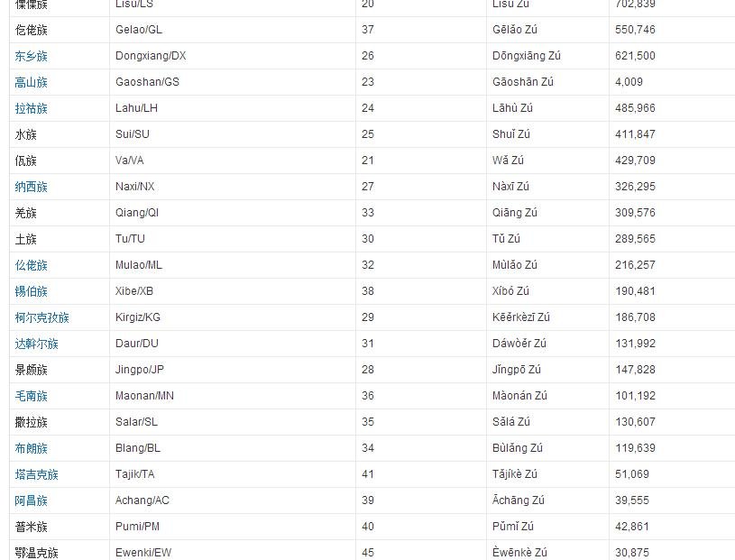Follow the 纳西族 link
The width and height of the screenshot is (735, 560).
click(32, 187)
